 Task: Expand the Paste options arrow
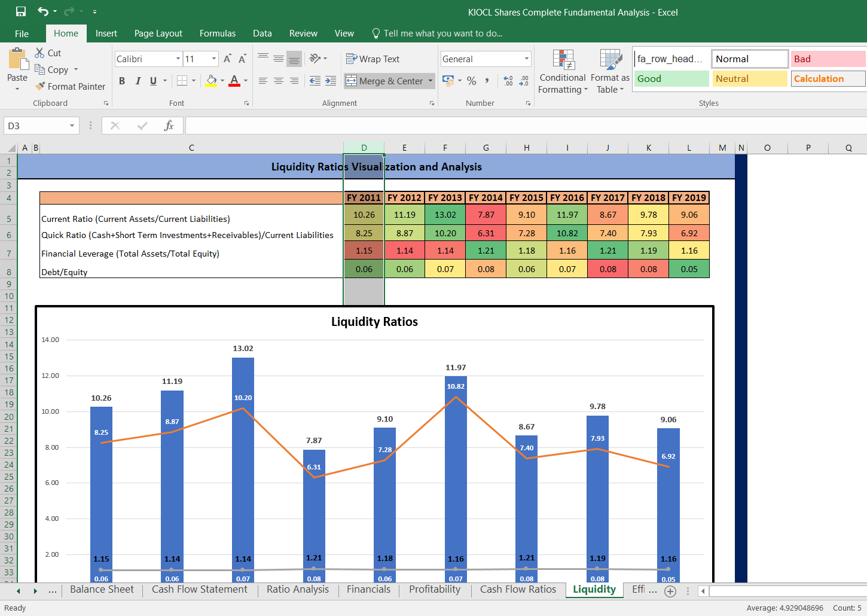point(17,89)
